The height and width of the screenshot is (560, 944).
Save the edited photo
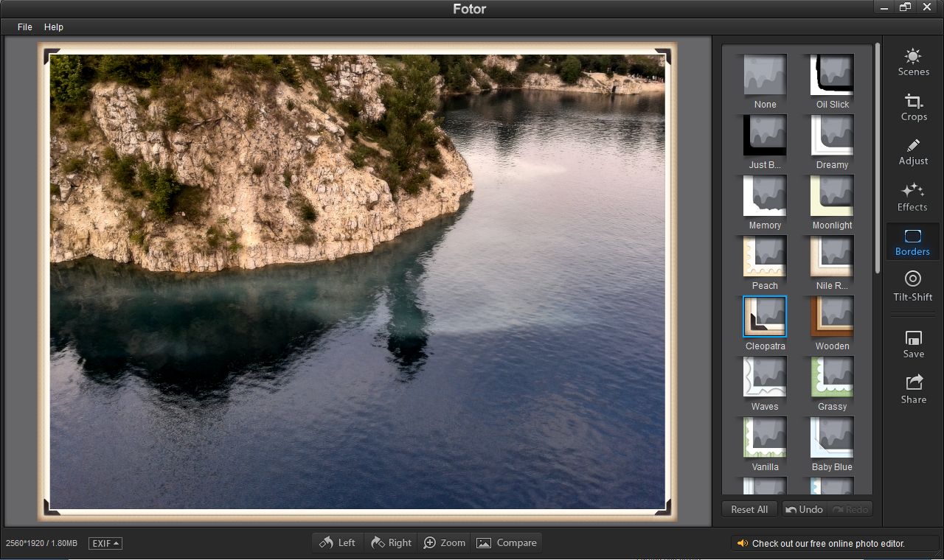(913, 344)
